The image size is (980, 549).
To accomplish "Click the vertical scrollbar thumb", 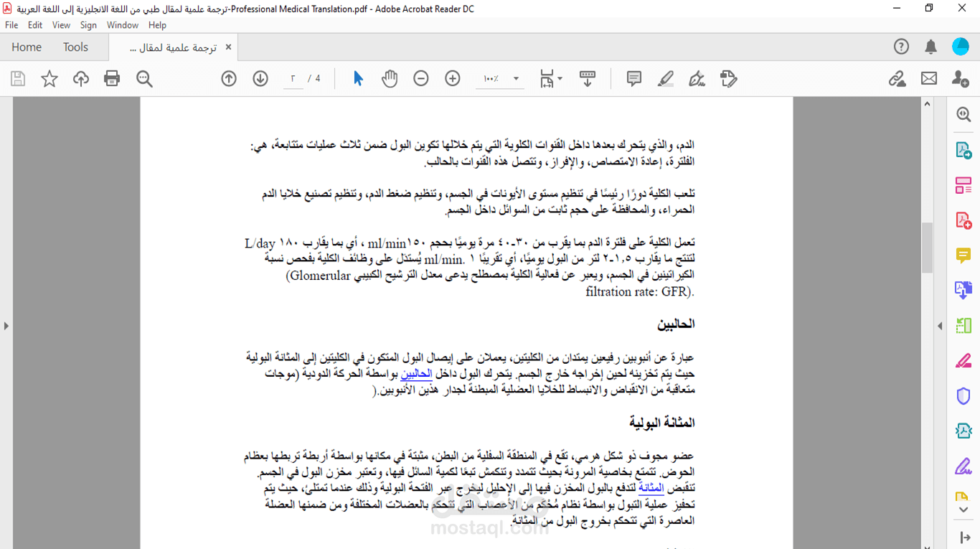I will pyautogui.click(x=928, y=248).
